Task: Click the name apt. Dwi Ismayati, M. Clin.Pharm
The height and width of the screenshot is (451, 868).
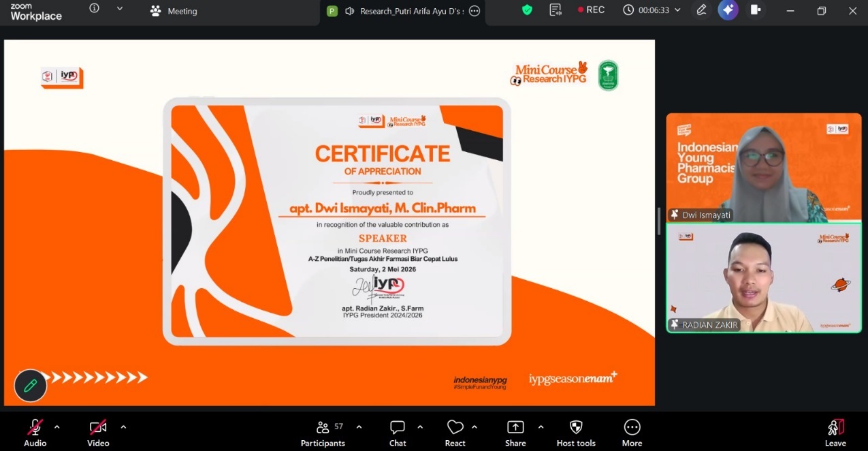Action: [x=383, y=208]
